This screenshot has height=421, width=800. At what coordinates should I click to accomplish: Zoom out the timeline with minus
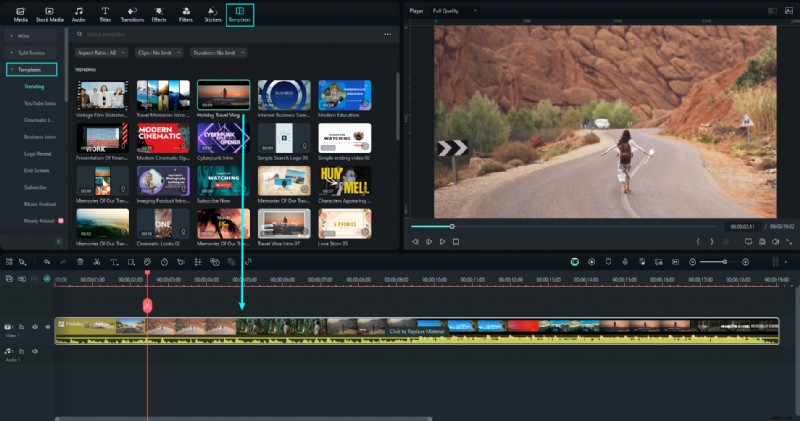tap(692, 262)
